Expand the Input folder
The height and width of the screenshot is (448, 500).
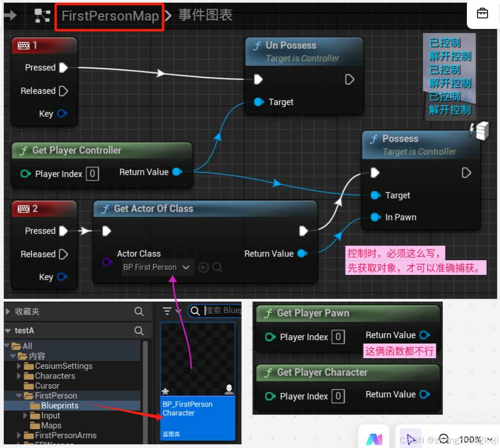25,415
